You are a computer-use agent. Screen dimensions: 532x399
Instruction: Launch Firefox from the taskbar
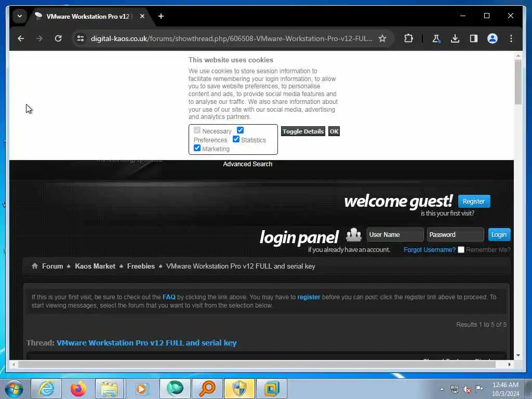click(78, 389)
